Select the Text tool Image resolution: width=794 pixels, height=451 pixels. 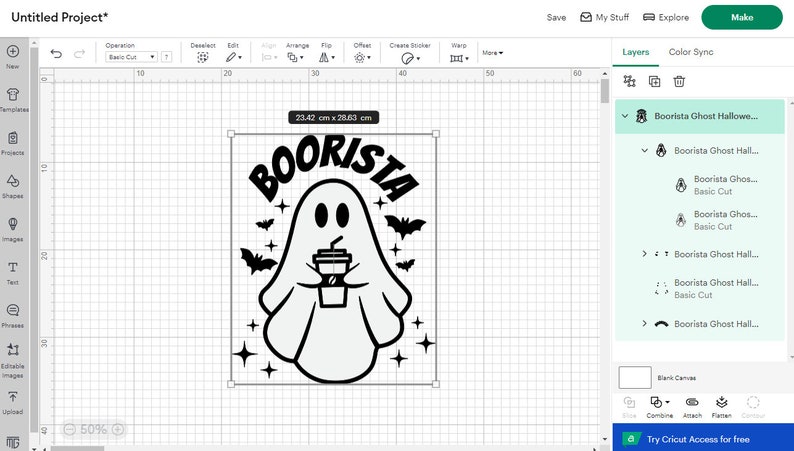[x=13, y=272]
